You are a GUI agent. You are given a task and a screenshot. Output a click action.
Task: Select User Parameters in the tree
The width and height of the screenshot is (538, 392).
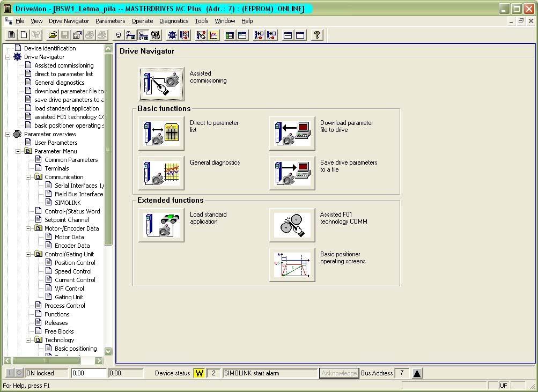click(56, 143)
